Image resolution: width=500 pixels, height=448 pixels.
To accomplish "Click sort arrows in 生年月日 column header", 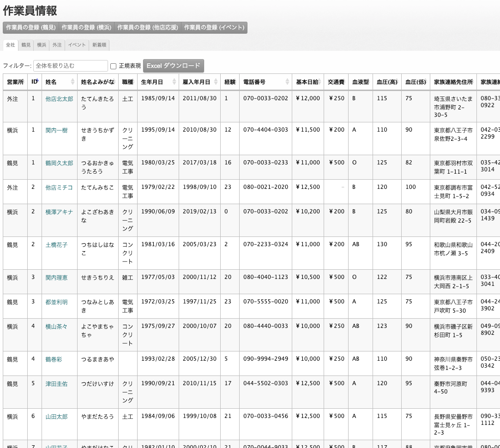I will coord(174,82).
